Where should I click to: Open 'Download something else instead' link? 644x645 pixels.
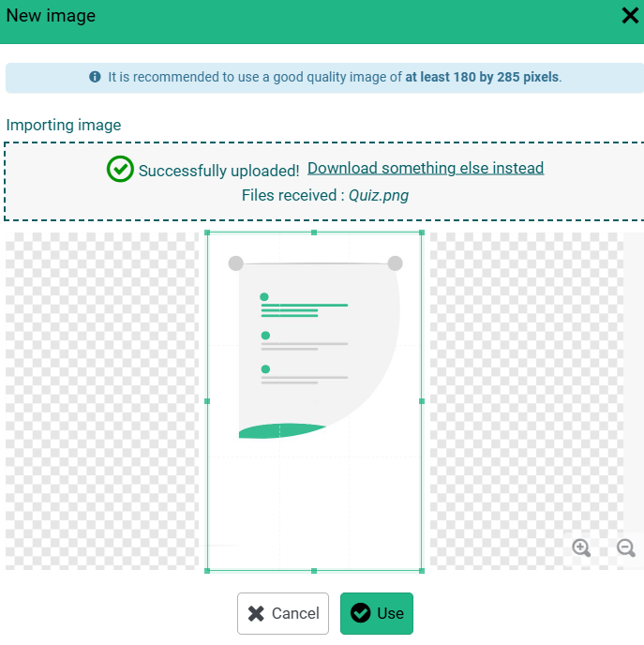(x=426, y=168)
